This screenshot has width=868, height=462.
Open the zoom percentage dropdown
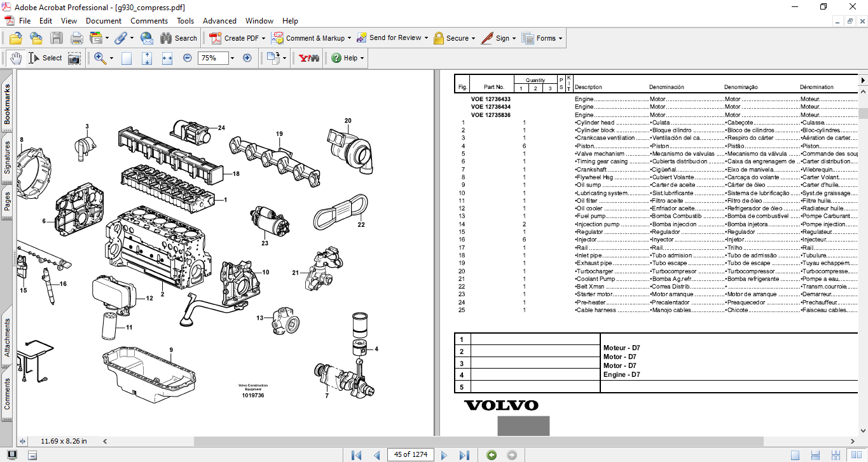tap(232, 58)
